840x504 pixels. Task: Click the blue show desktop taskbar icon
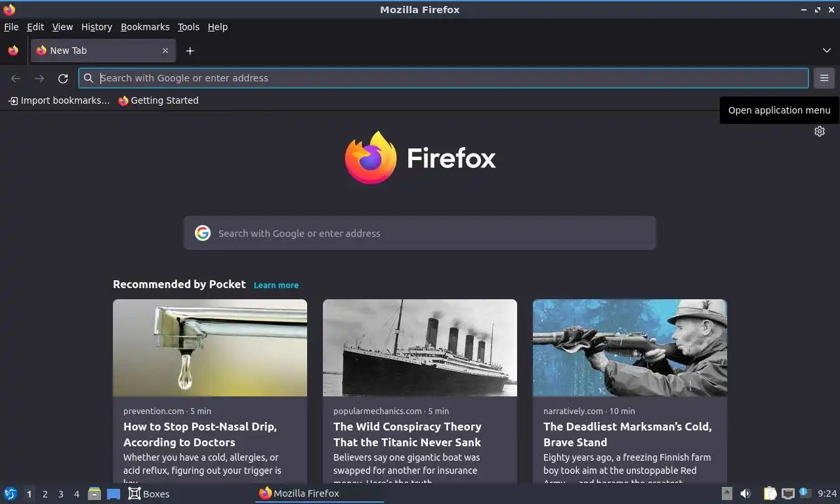pyautogui.click(x=114, y=493)
